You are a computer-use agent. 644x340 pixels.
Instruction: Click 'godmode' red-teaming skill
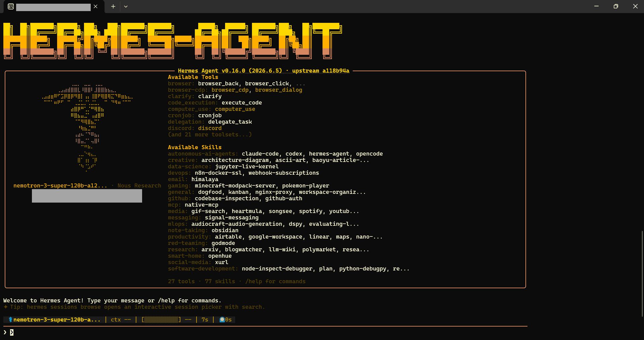(x=223, y=243)
